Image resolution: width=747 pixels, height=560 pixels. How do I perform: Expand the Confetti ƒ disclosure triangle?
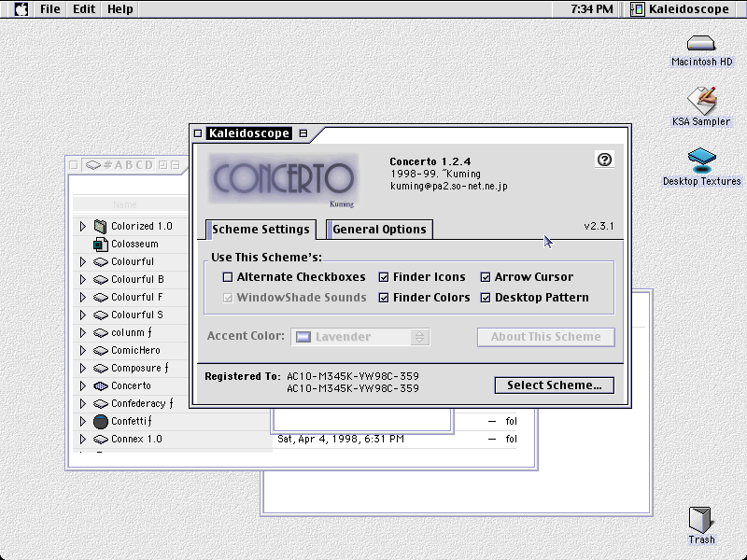point(83,422)
